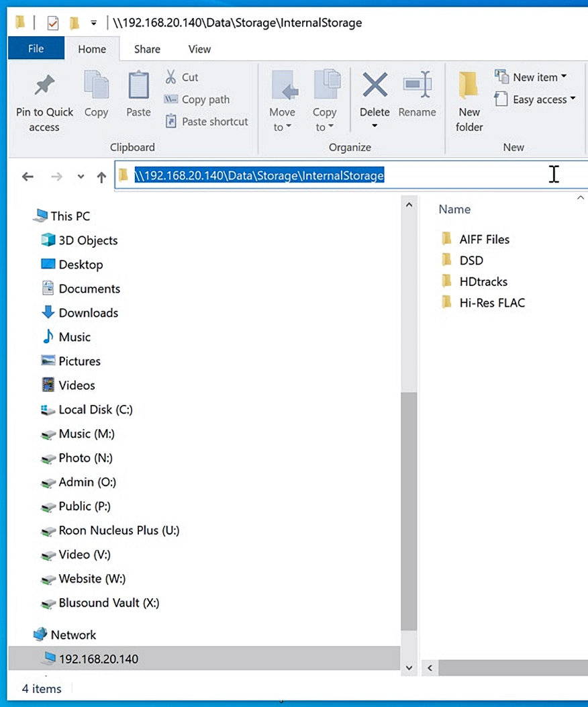Click navigation pane scroll up arrow

[409, 205]
